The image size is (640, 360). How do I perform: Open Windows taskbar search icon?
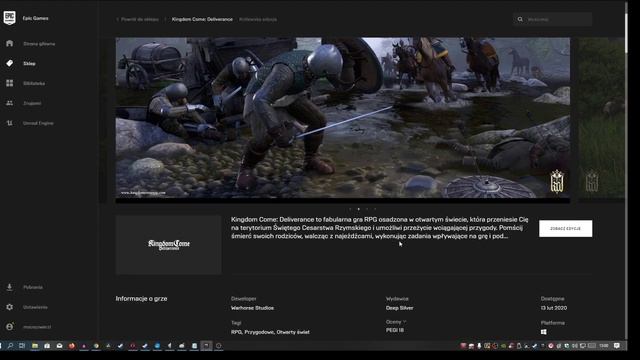(10, 346)
